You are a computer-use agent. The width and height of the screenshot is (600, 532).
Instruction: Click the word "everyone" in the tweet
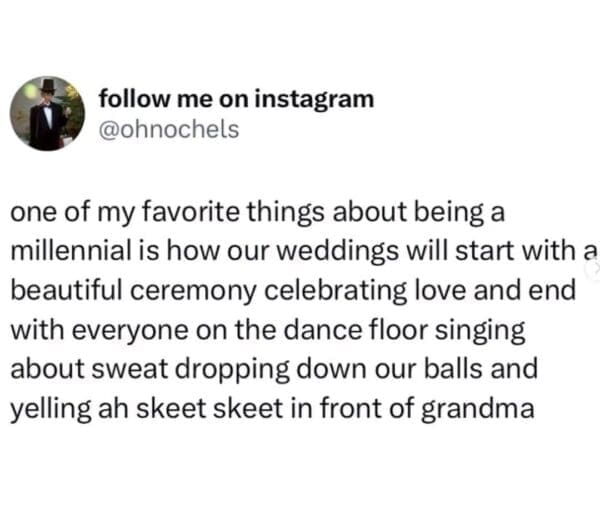120,327
